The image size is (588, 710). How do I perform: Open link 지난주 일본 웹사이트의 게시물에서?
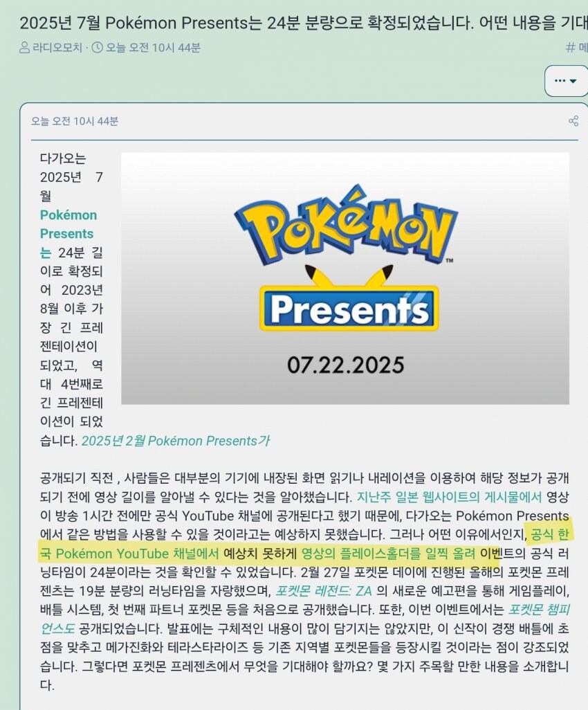[449, 497]
